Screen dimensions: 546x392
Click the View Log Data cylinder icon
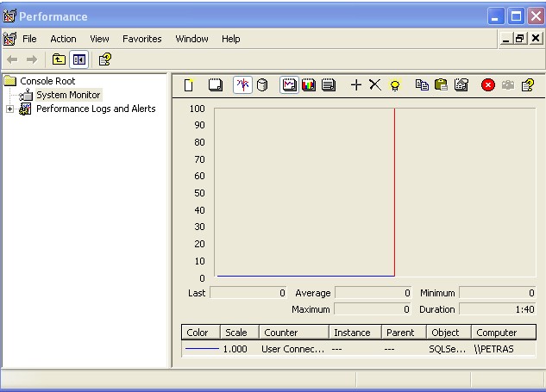(x=262, y=85)
